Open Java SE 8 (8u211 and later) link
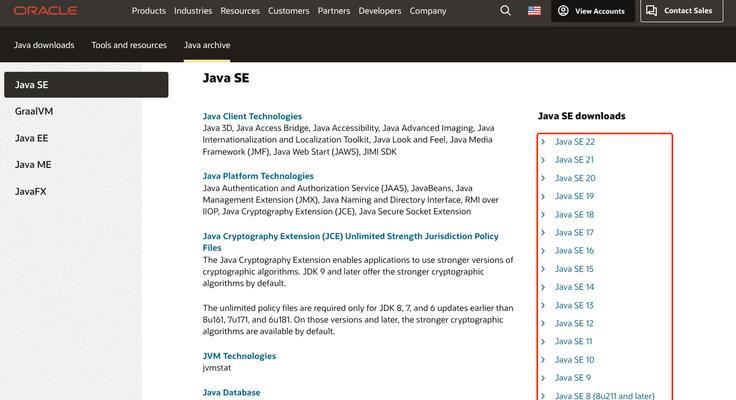Viewport: 736px width, 400px height. 605,396
